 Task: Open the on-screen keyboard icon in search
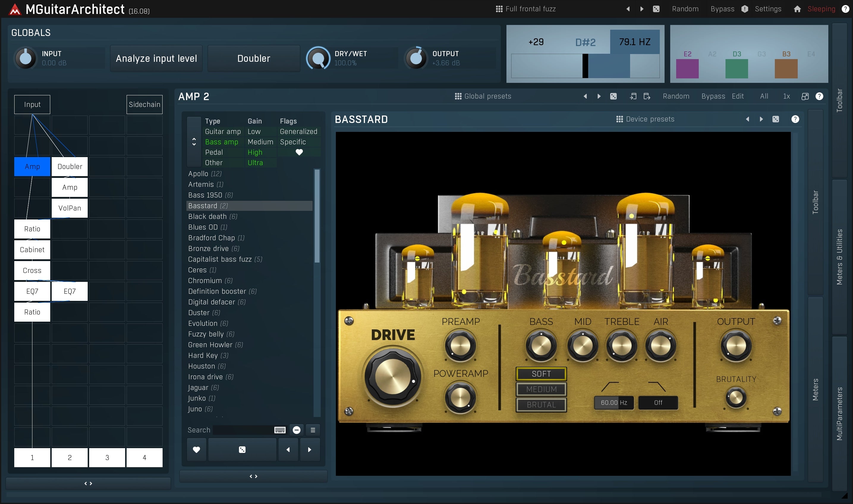click(280, 430)
